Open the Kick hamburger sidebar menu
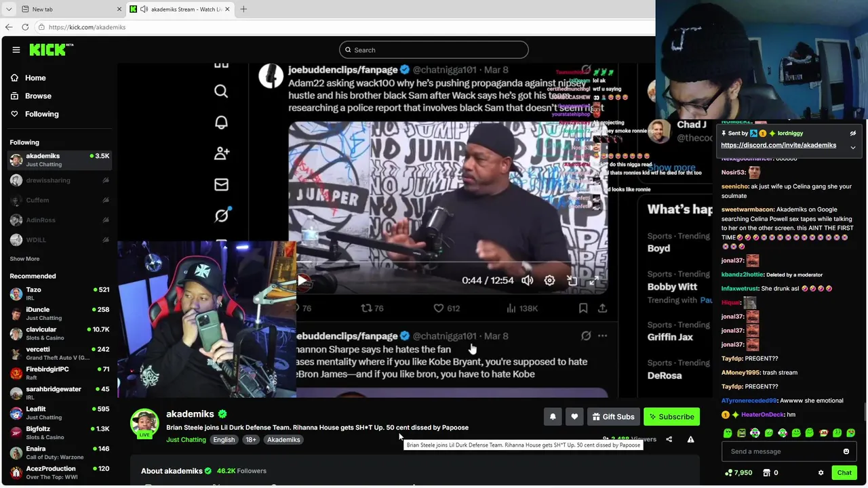 pyautogui.click(x=16, y=49)
